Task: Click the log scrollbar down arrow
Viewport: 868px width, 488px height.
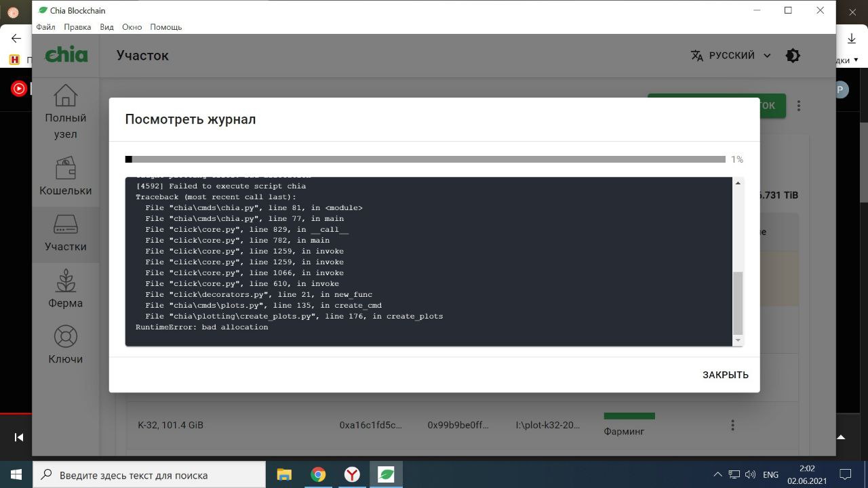Action: [738, 340]
